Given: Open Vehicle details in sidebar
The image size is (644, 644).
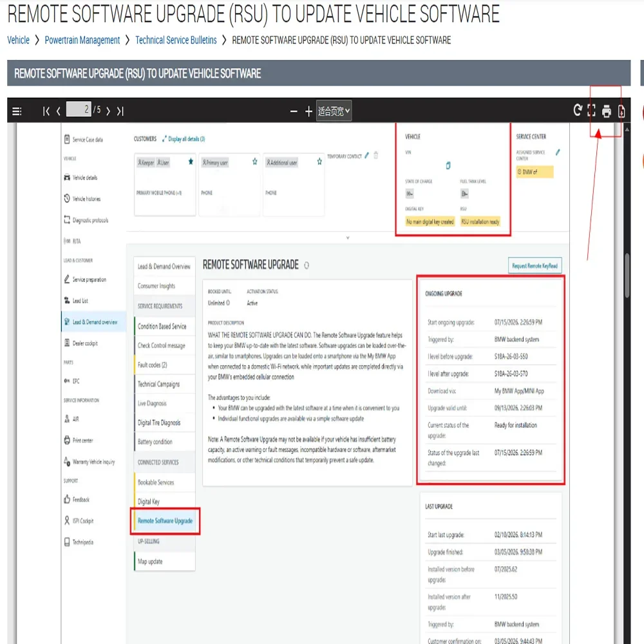Looking at the screenshot, I should tap(81, 178).
